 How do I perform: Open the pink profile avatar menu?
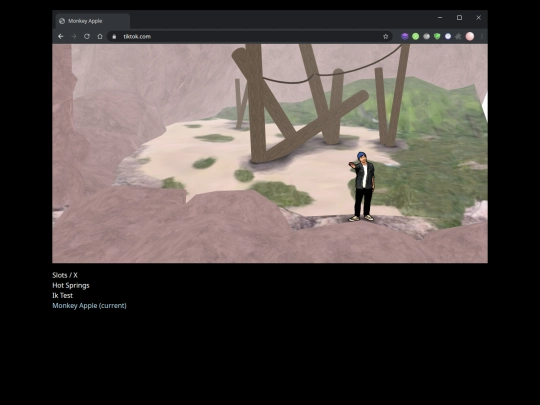pos(470,37)
